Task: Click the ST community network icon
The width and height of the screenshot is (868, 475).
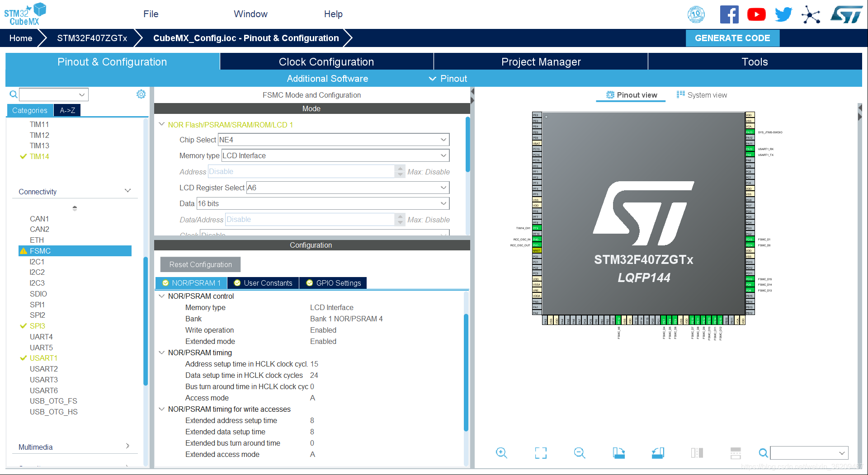Action: (x=811, y=14)
